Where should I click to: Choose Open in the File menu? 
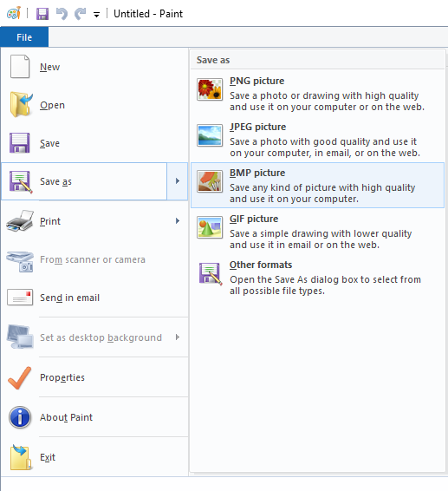point(94,105)
